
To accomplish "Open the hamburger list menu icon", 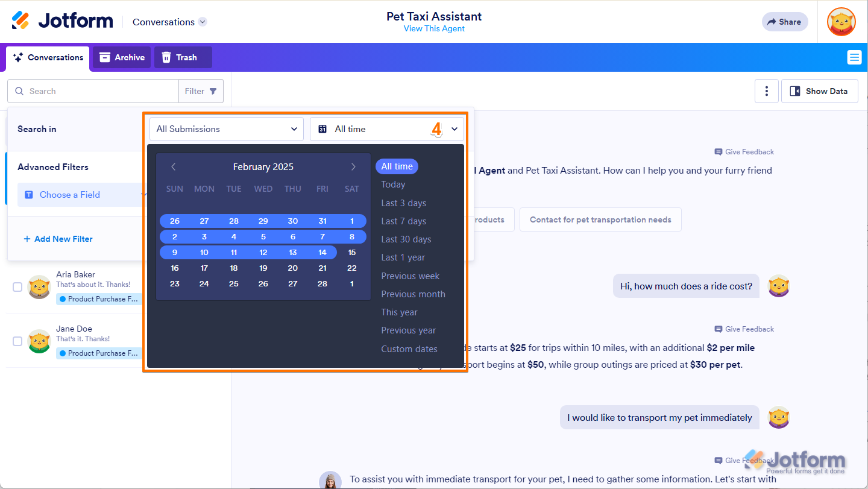I will click(854, 57).
